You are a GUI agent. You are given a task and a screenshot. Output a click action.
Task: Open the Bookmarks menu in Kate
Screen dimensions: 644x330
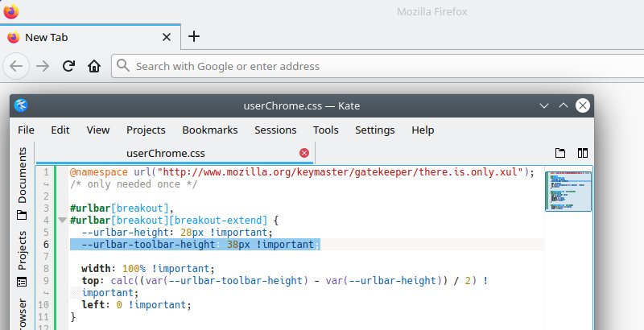coord(209,130)
